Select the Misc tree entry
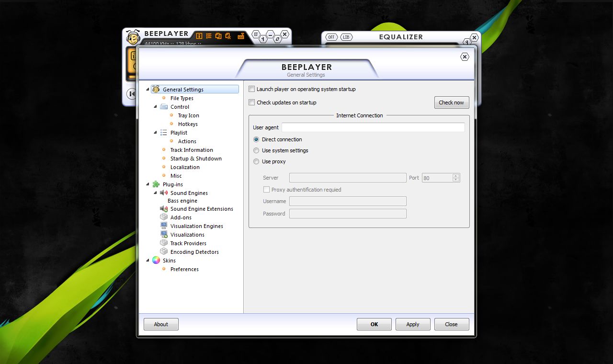The width and height of the screenshot is (613, 364). coord(176,176)
